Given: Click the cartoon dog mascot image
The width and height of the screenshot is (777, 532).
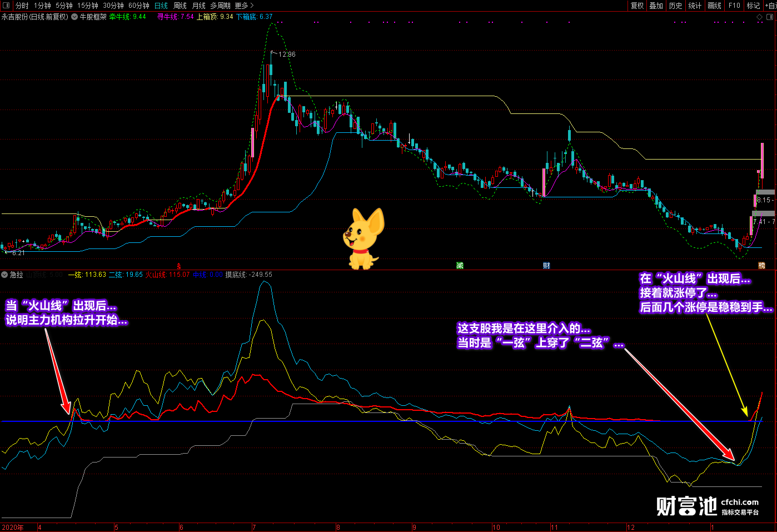Looking at the screenshot, I should click(362, 239).
